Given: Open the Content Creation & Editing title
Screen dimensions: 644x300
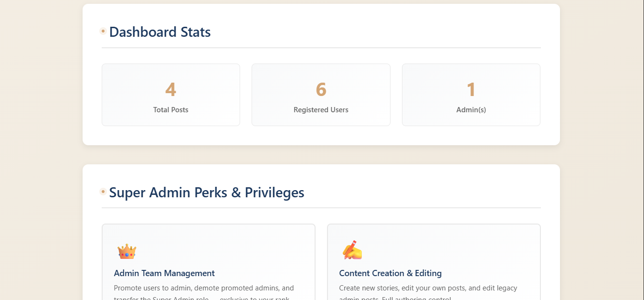Looking at the screenshot, I should tap(390, 273).
